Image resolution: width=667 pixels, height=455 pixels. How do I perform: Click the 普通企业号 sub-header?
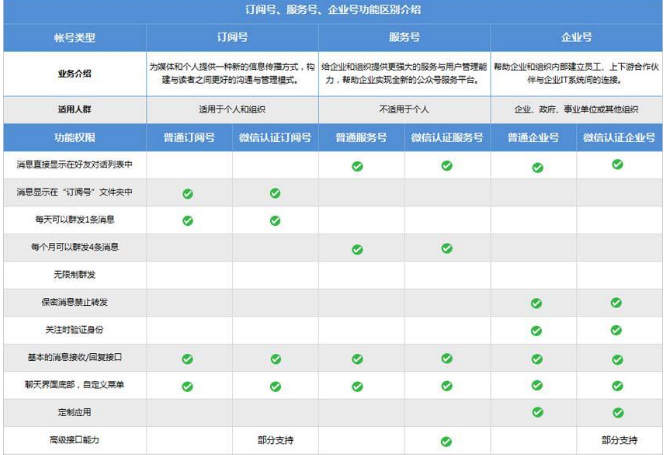click(533, 137)
